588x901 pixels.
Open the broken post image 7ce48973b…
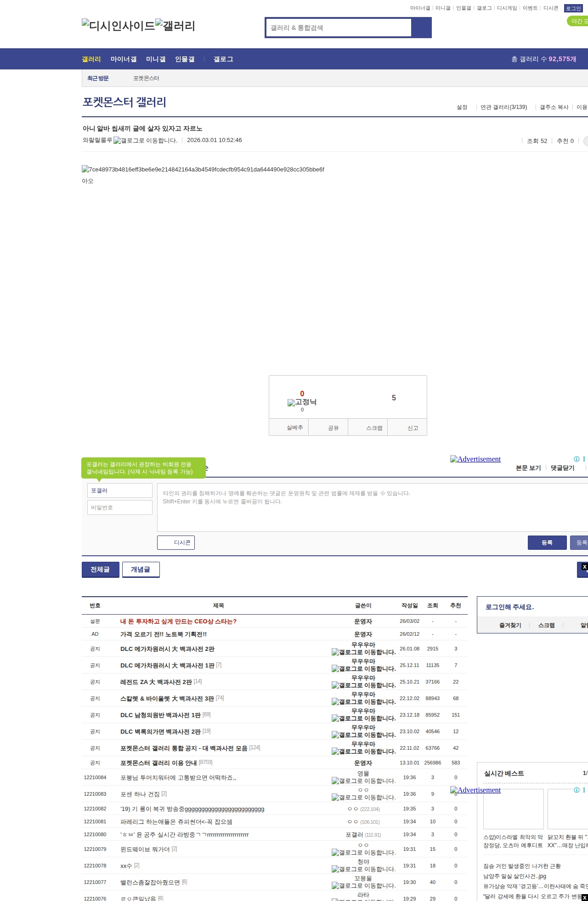[x=203, y=170]
